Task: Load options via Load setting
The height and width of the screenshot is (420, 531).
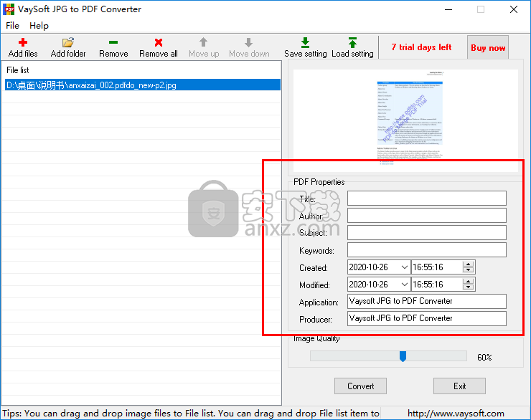Action: click(352, 48)
